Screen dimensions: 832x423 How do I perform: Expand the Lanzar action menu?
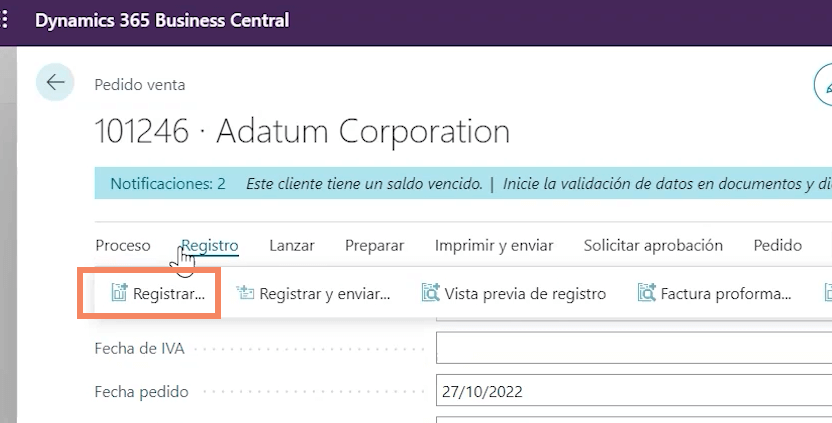point(292,245)
